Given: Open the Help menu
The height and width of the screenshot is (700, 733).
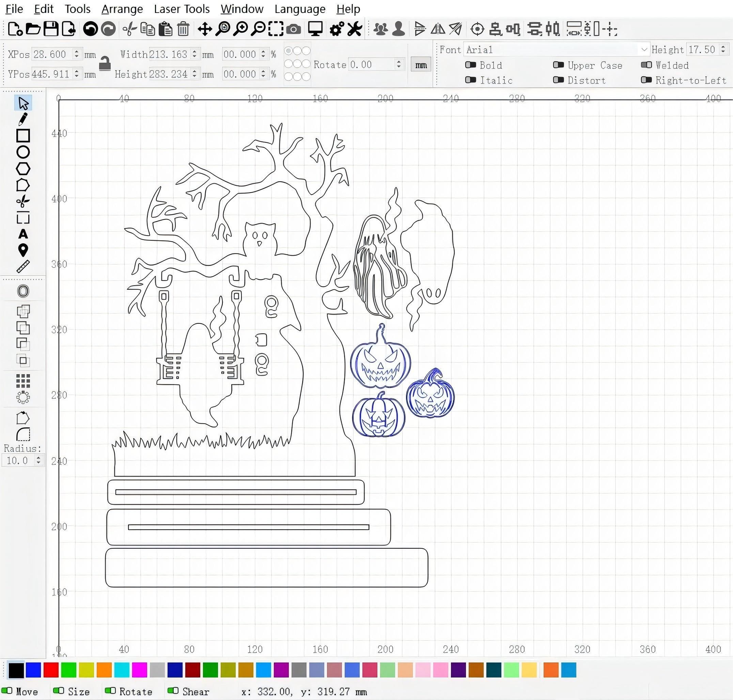Looking at the screenshot, I should (x=348, y=9).
